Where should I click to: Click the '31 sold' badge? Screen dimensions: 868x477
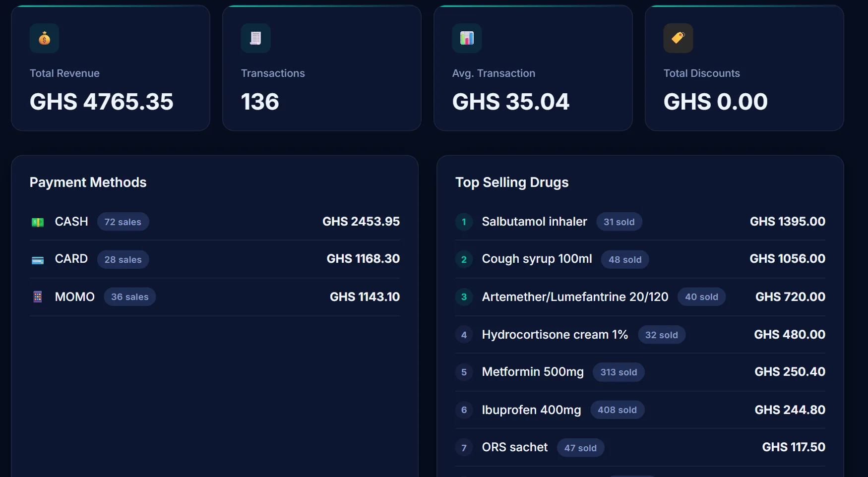click(619, 222)
